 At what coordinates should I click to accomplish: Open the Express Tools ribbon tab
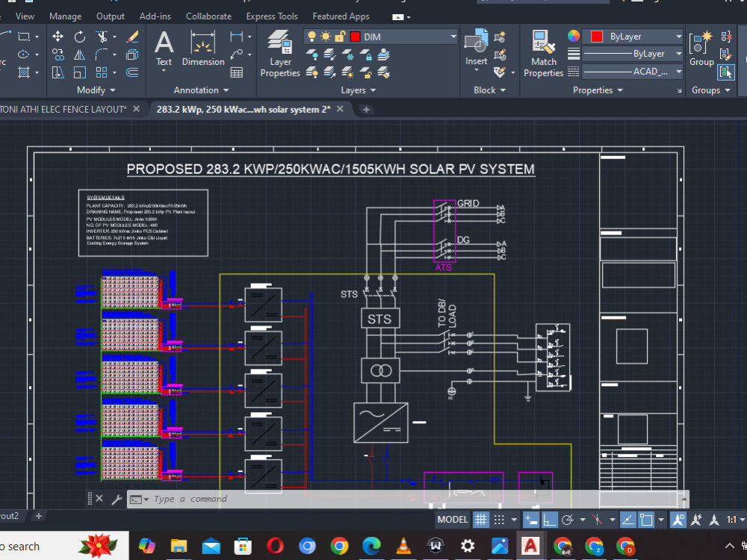pos(272,16)
